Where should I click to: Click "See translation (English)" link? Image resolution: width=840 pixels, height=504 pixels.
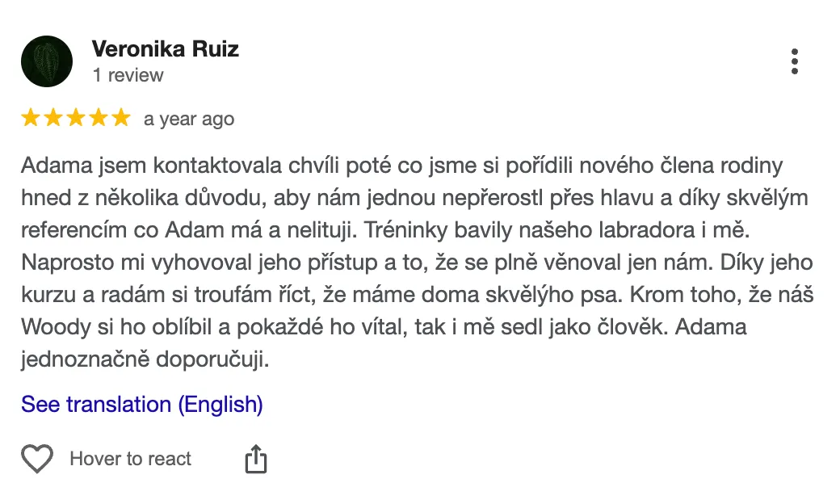click(x=142, y=404)
